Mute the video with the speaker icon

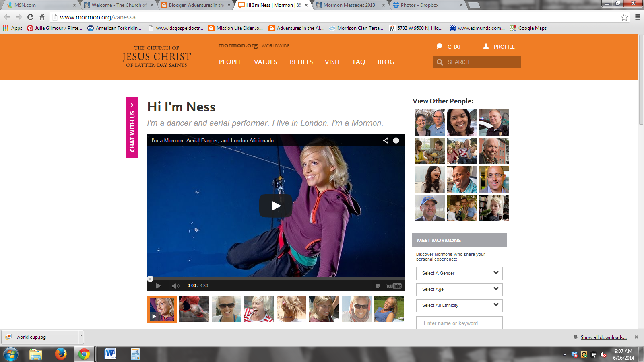tap(175, 286)
